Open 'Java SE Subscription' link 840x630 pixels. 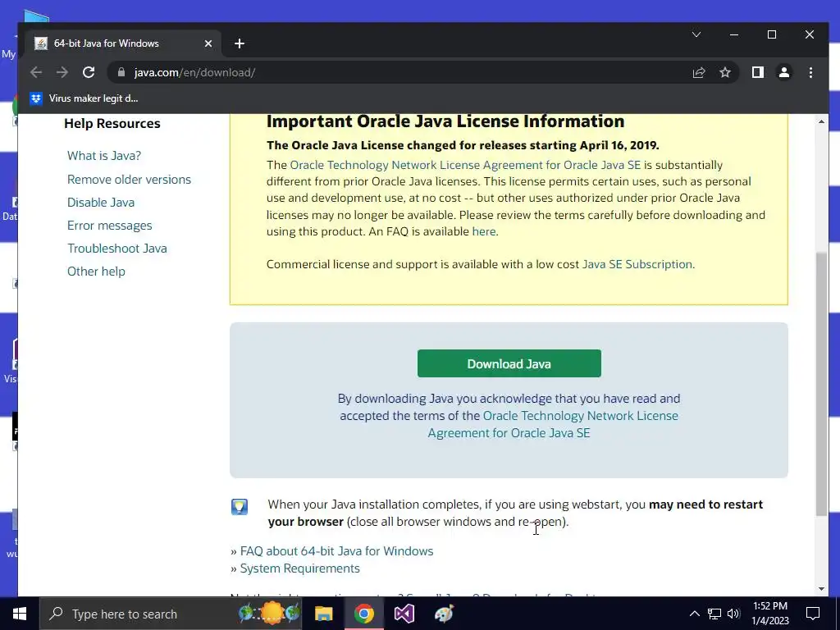[637, 265]
